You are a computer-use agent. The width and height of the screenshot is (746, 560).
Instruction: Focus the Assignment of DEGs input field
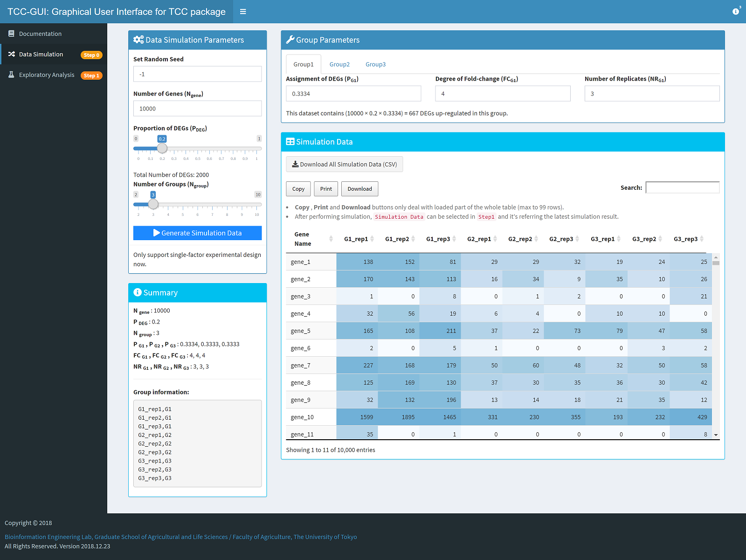pyautogui.click(x=353, y=94)
